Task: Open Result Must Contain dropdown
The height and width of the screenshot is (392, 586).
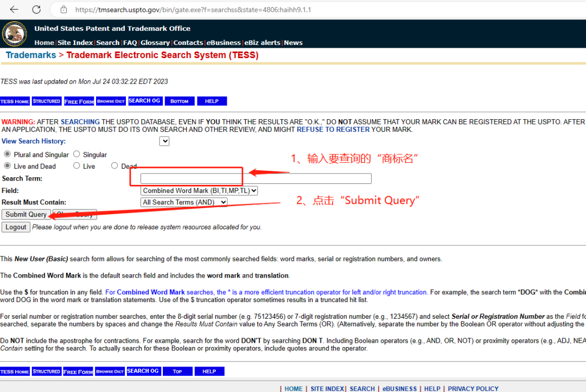Action: click(183, 202)
